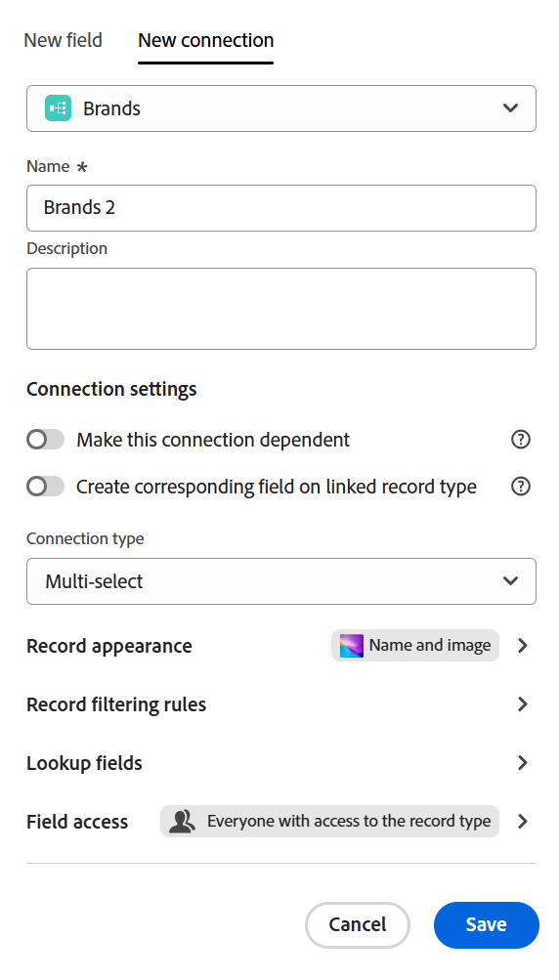Expand Field access chevron
This screenshot has height=980, width=559.
[523, 822]
